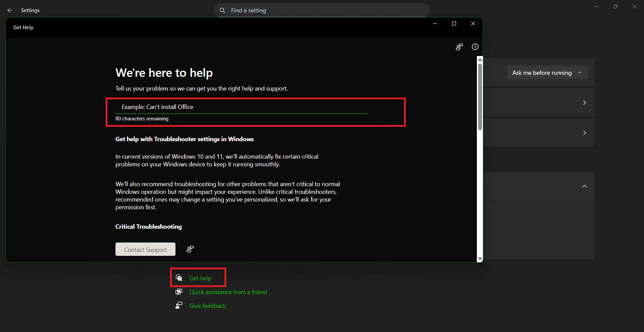The image size is (644, 332).
Task: Expand the second troubleshooter row chevron
Action: 584,133
